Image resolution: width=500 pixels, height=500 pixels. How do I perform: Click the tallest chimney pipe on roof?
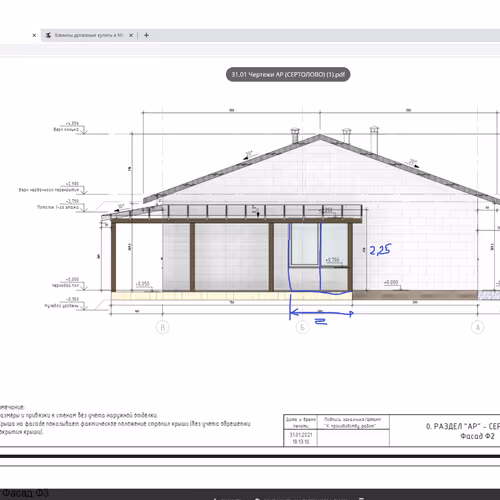pyautogui.click(x=374, y=139)
